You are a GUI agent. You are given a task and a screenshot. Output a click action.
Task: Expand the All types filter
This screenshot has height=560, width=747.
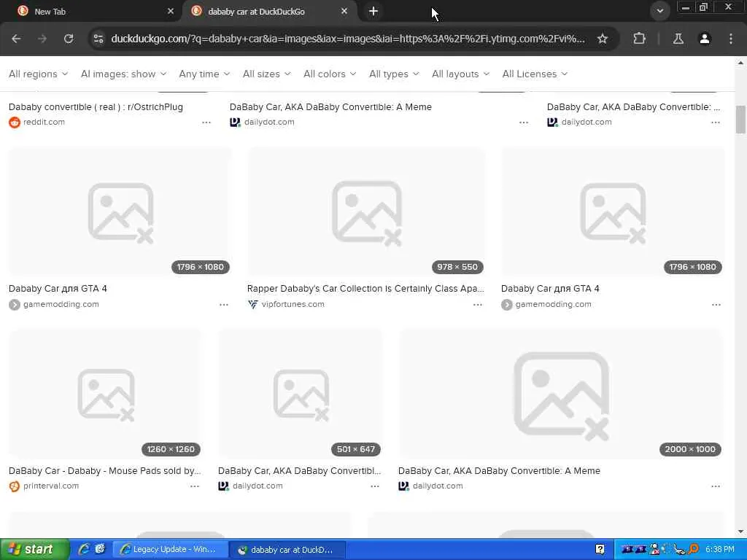(x=394, y=74)
